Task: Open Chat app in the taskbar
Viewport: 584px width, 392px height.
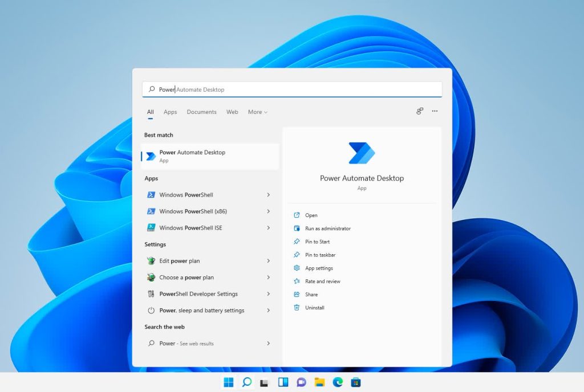Action: pos(301,382)
